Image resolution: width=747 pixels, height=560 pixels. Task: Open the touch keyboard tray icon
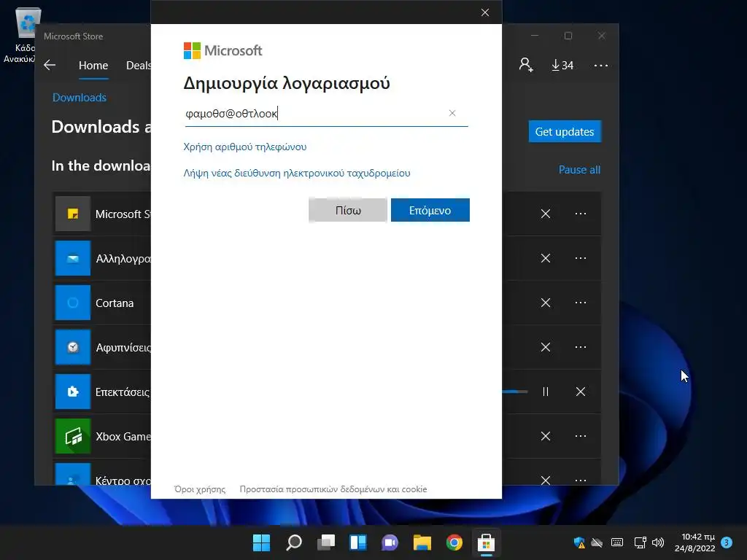(x=617, y=542)
